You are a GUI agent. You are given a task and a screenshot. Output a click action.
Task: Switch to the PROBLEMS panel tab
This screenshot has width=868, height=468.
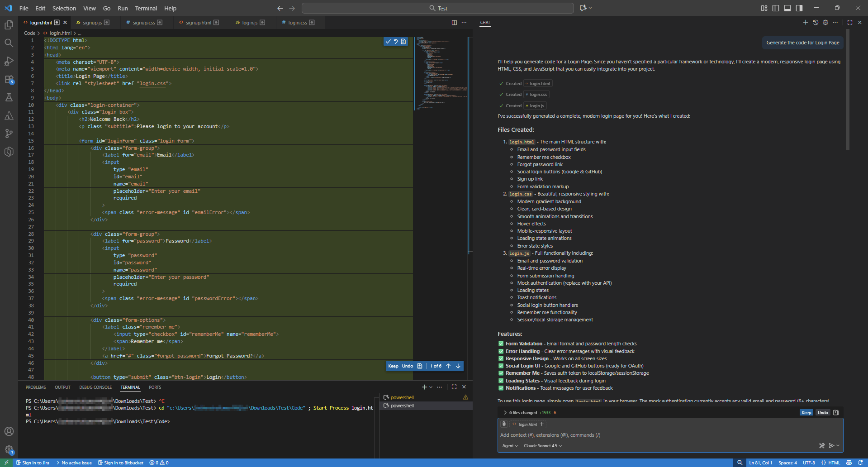click(x=36, y=387)
